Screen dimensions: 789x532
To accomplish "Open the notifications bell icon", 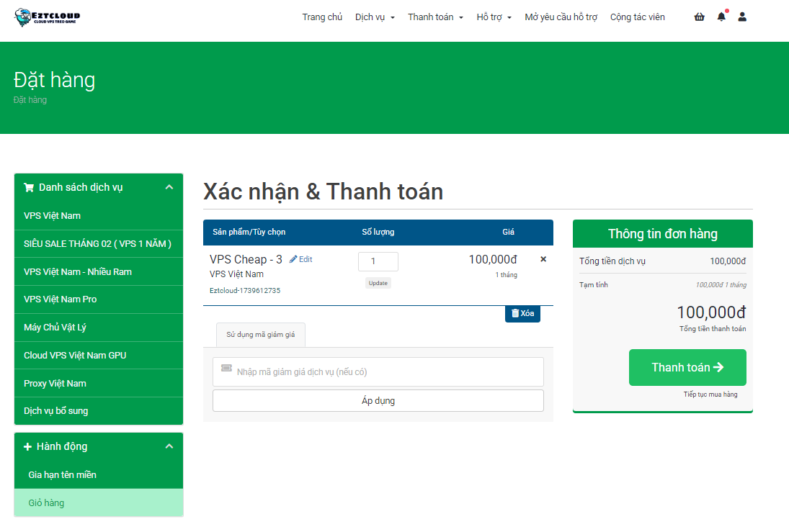I will [721, 17].
